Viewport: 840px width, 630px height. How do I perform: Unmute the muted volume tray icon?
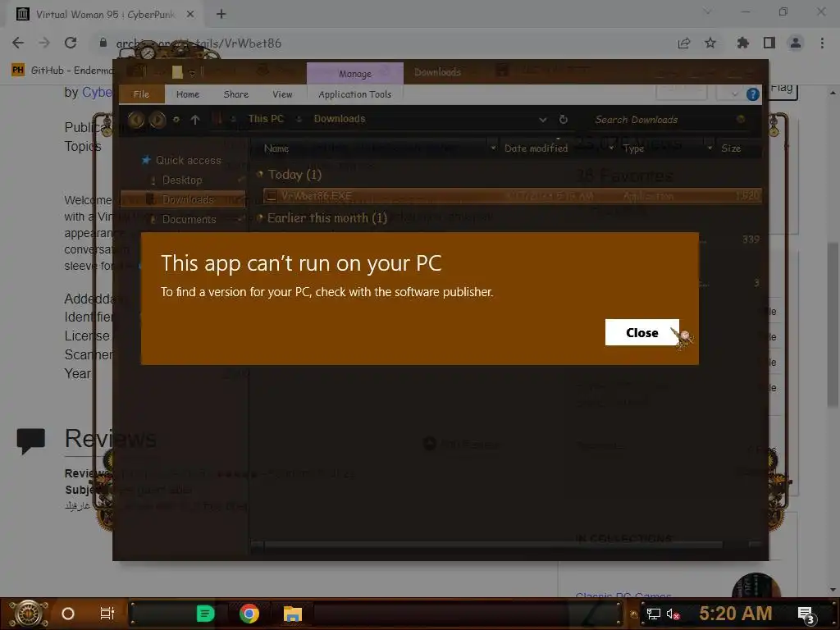coord(673,614)
